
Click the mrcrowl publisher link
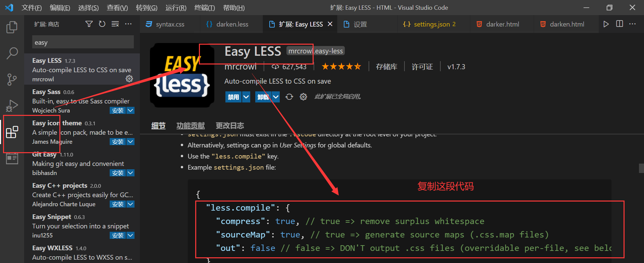pyautogui.click(x=240, y=67)
